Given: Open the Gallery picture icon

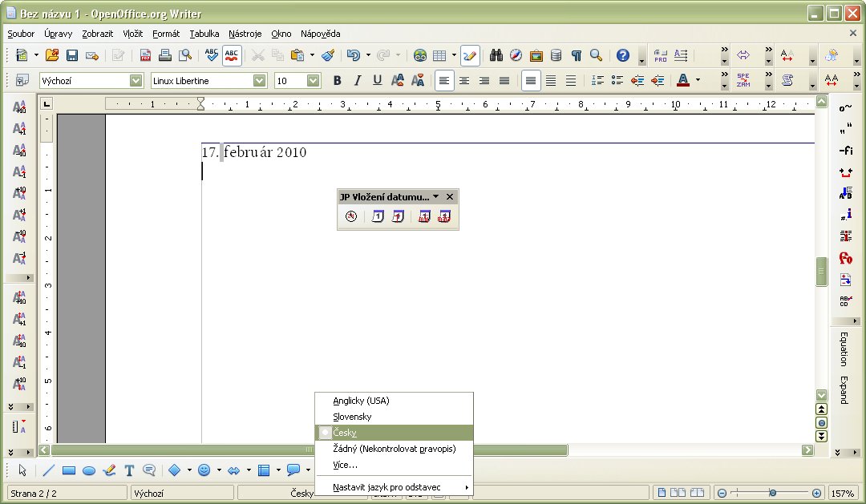Looking at the screenshot, I should tap(536, 55).
